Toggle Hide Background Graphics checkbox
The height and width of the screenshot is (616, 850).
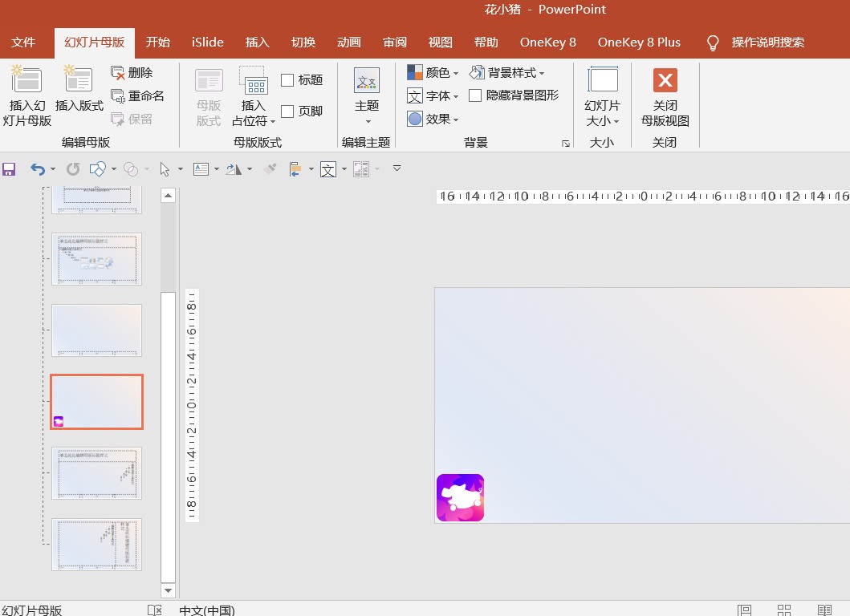click(475, 95)
